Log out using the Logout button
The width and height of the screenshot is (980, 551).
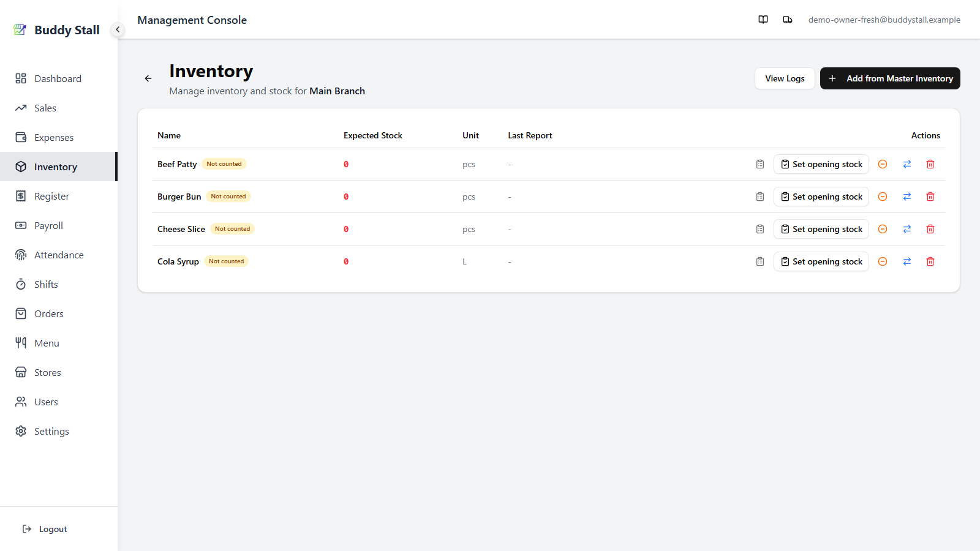pos(45,529)
